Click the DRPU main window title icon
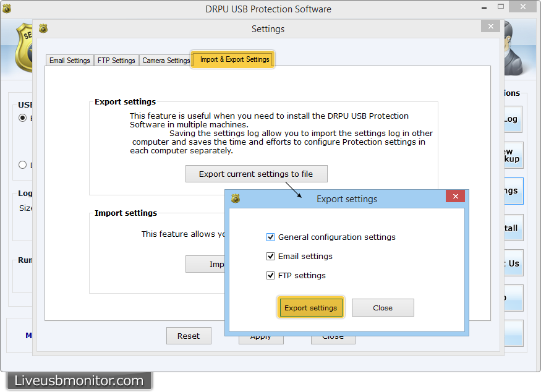Image resolution: width=541 pixels, height=392 pixels. (x=7, y=9)
